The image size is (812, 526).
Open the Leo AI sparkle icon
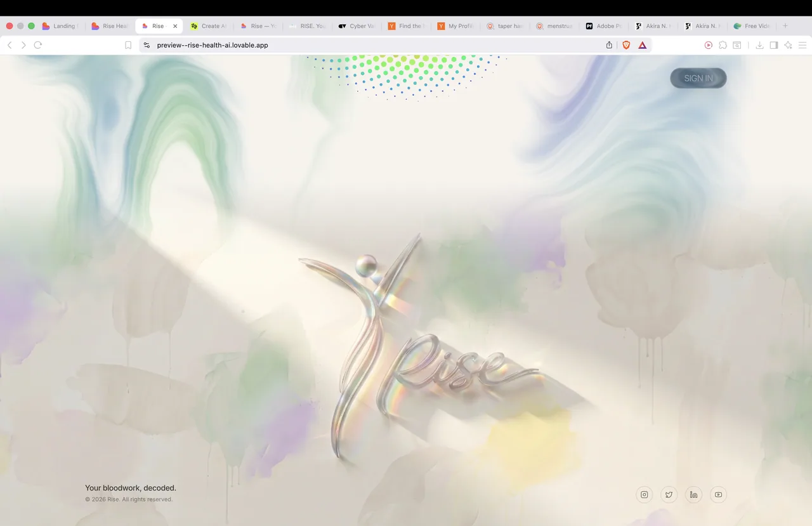point(788,45)
